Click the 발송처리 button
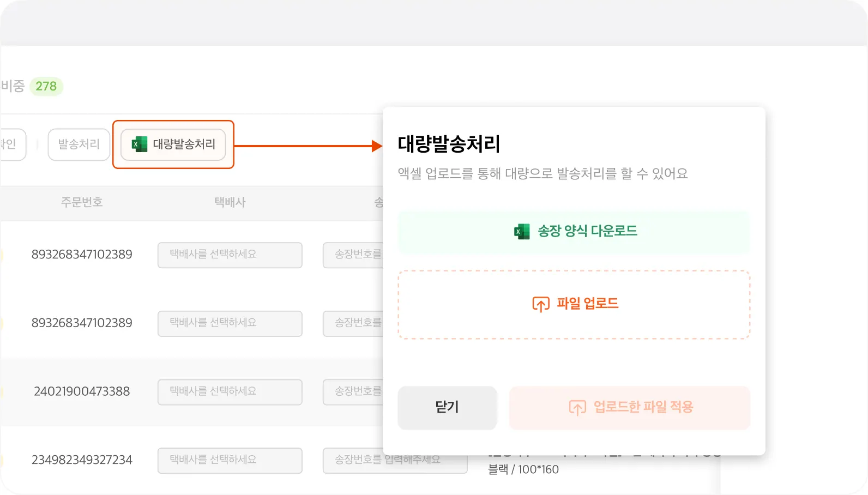 (x=79, y=144)
